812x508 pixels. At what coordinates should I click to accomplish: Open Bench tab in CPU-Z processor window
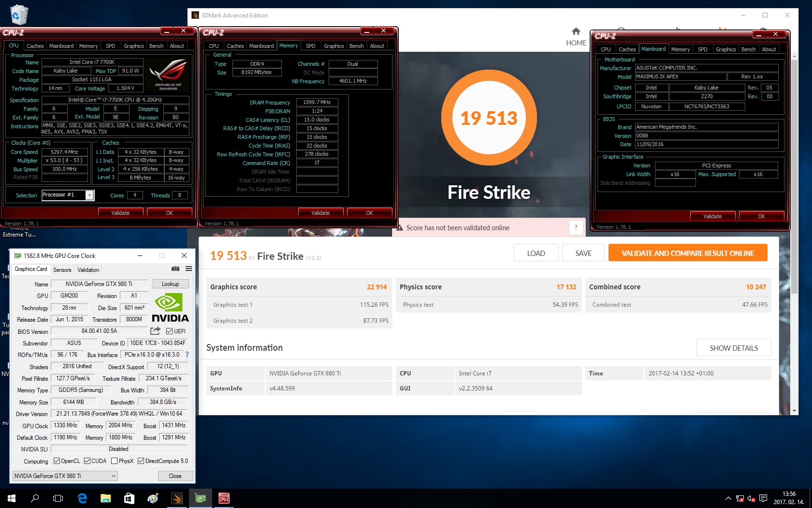tap(156, 46)
